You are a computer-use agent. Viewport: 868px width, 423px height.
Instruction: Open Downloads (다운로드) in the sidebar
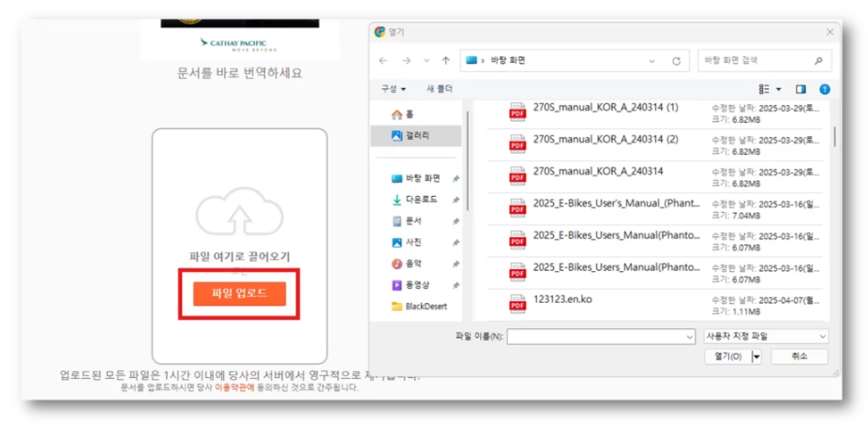420,200
